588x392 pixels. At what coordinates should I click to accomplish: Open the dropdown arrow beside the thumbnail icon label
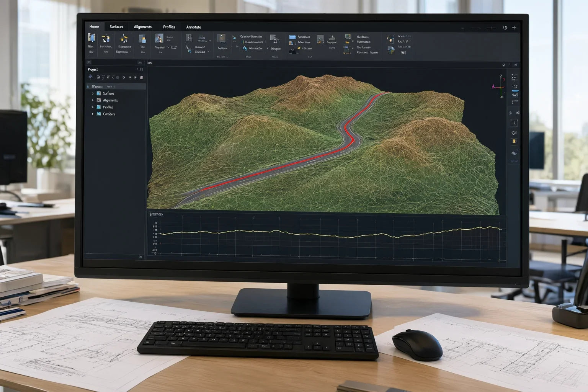pos(168,47)
